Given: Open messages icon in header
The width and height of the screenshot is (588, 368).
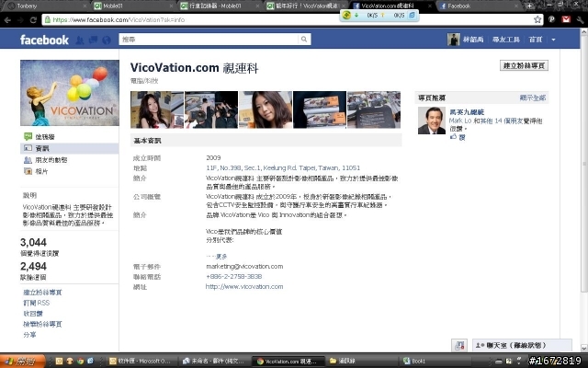Looking at the screenshot, I should pos(93,40).
